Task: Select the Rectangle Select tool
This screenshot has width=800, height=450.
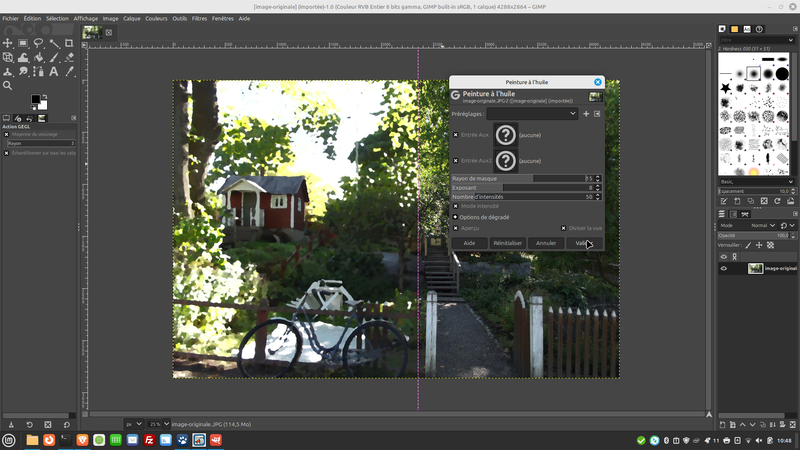Action: (x=23, y=43)
